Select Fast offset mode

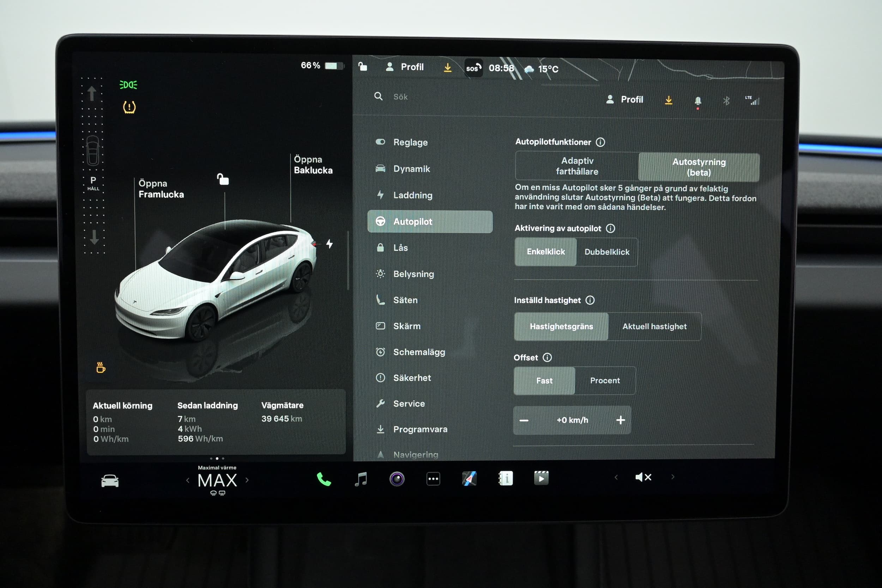coord(544,381)
